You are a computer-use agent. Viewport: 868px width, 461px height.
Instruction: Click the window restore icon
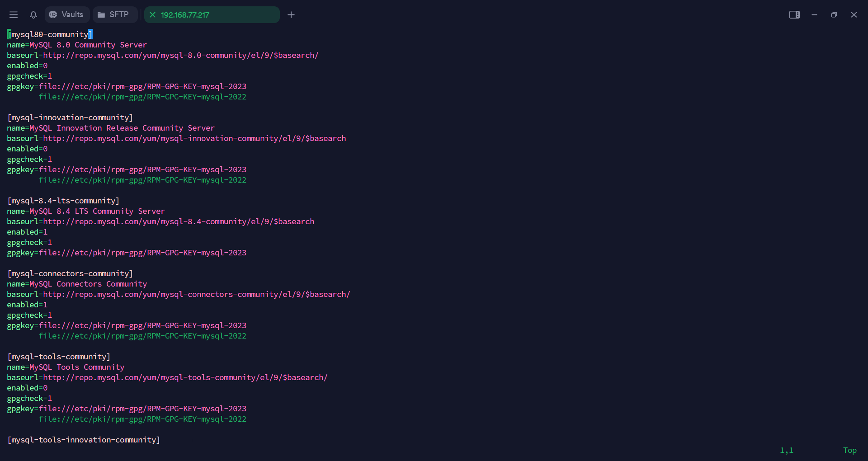834,14
